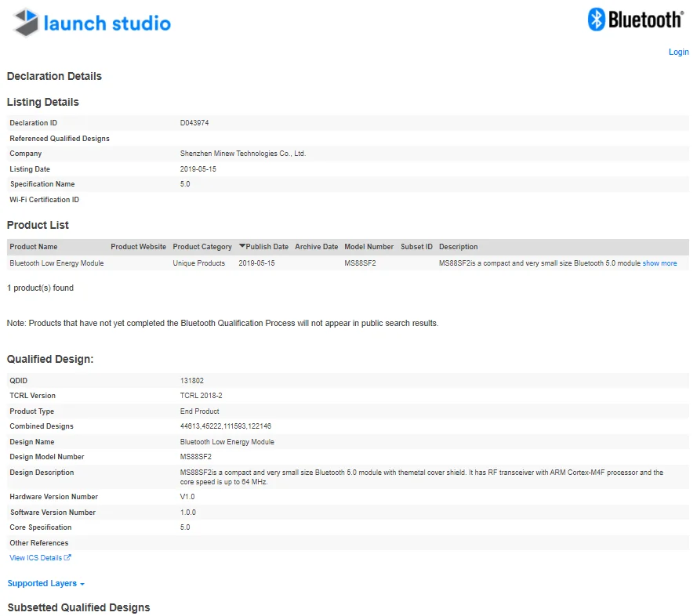Click the Listing Details heading
This screenshot has height=616, width=697.
click(x=42, y=102)
